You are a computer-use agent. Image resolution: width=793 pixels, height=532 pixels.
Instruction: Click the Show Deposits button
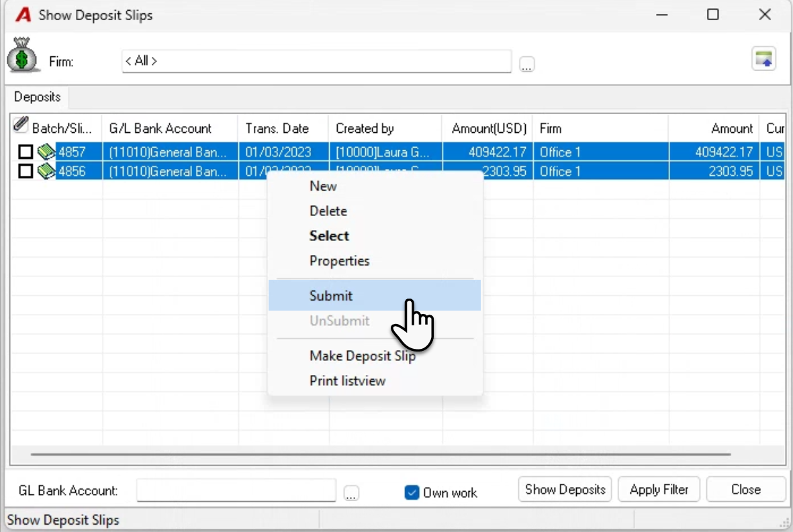coord(565,489)
